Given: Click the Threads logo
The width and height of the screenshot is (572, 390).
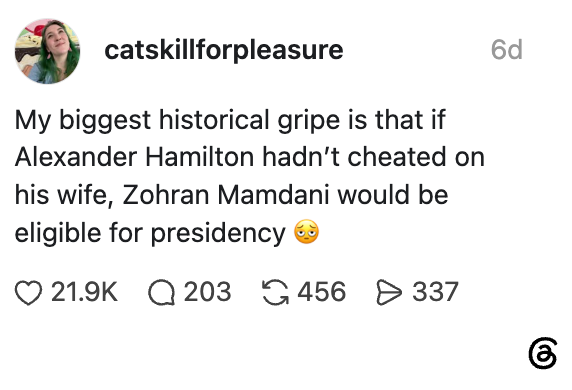Looking at the screenshot, I should (543, 353).
